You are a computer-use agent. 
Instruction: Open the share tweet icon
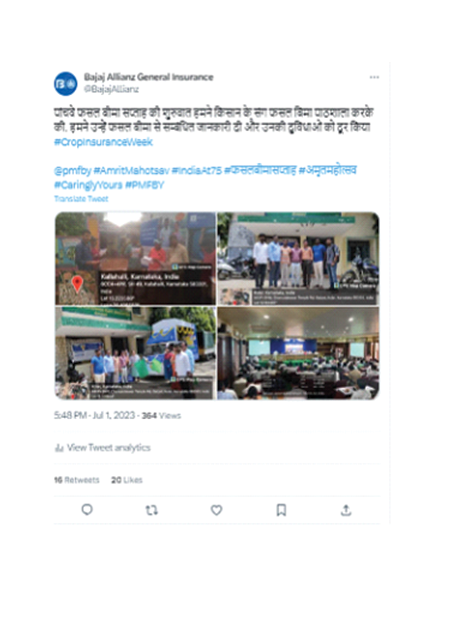(x=346, y=510)
